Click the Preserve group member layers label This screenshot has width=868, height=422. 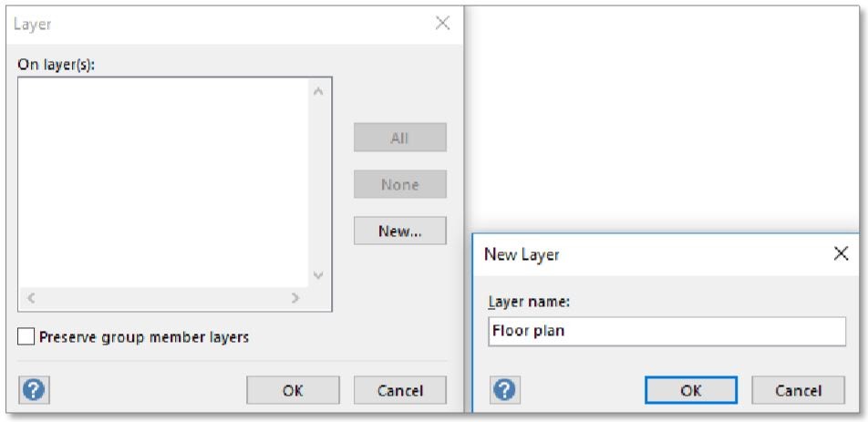tap(144, 337)
